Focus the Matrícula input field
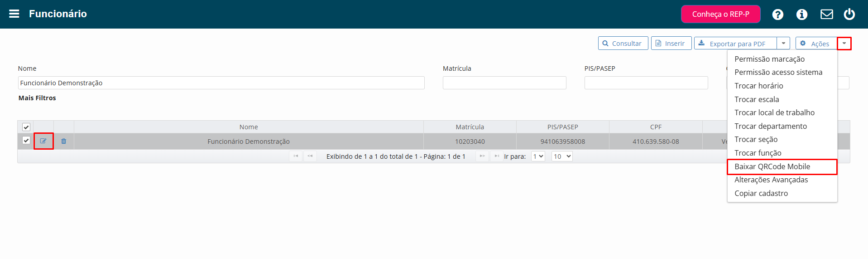Screen dimensions: 868x259 click(x=504, y=83)
